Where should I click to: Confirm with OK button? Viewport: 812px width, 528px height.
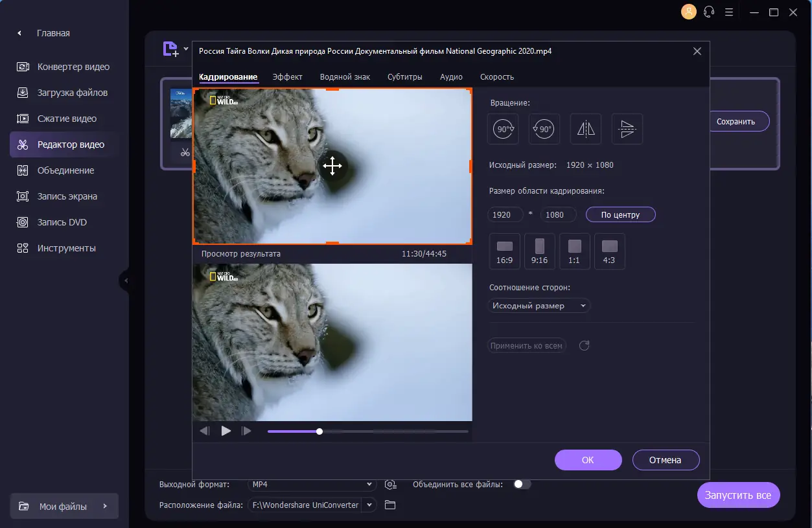tap(588, 460)
